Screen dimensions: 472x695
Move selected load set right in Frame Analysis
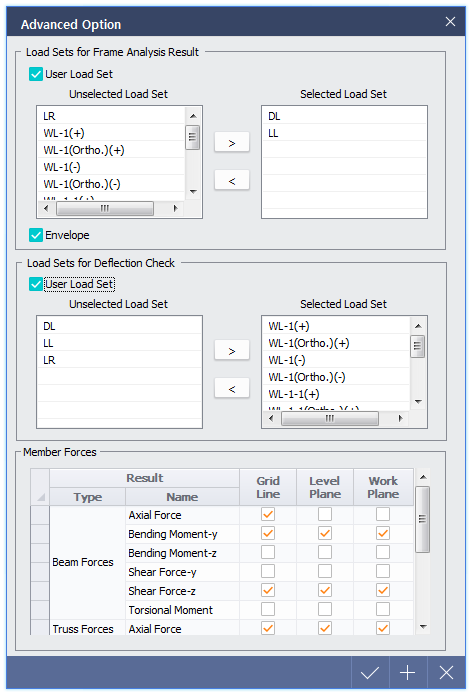click(232, 143)
